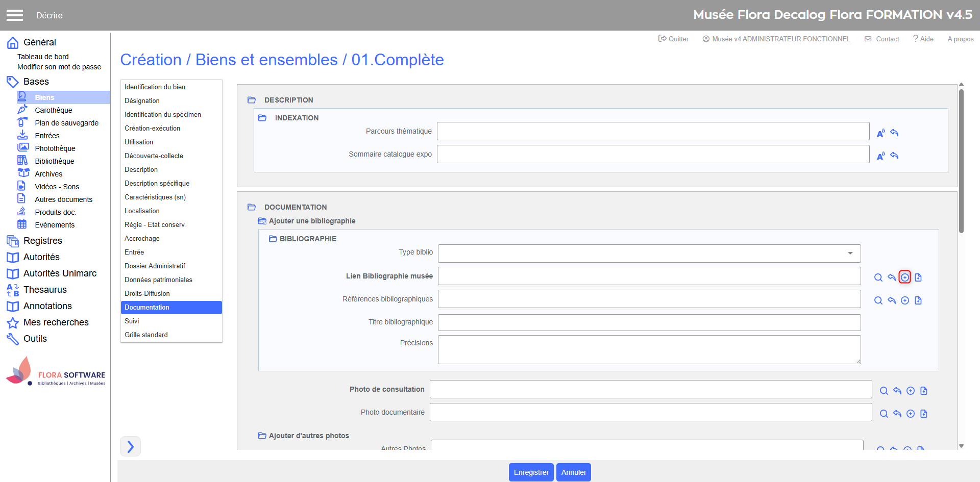Open the Photothèque base in the sidebar
Viewport: 980px width, 482px height.
[x=55, y=148]
